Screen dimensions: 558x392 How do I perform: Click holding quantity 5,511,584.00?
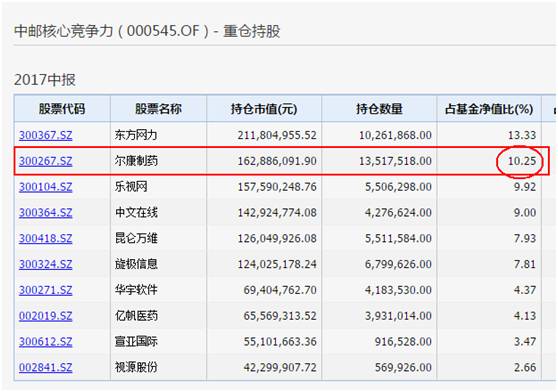coord(398,238)
